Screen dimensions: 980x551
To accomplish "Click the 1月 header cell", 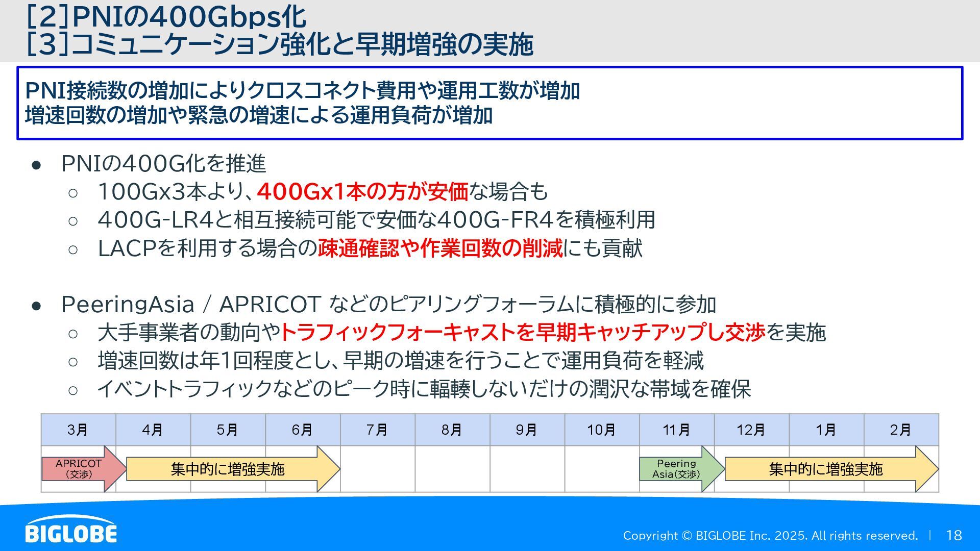I will [826, 430].
